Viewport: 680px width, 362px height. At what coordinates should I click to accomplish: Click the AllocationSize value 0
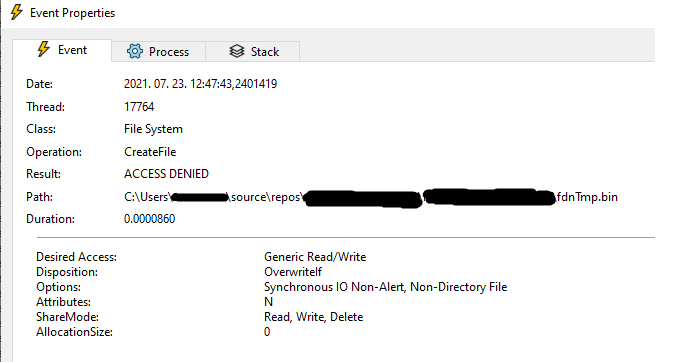click(x=267, y=332)
